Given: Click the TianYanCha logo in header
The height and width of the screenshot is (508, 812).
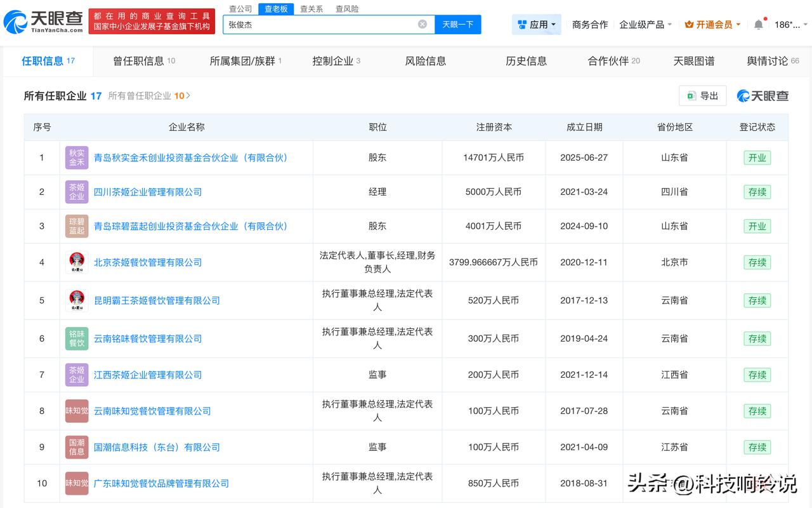Looking at the screenshot, I should tap(43, 22).
